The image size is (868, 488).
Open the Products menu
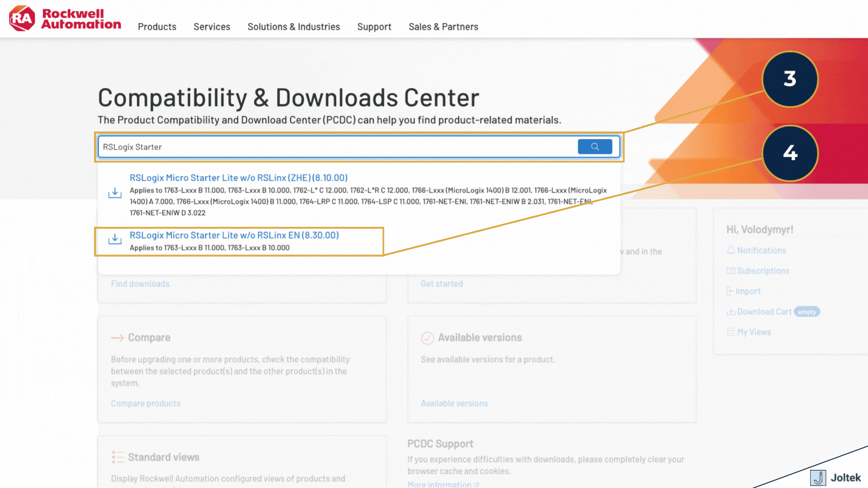click(157, 27)
